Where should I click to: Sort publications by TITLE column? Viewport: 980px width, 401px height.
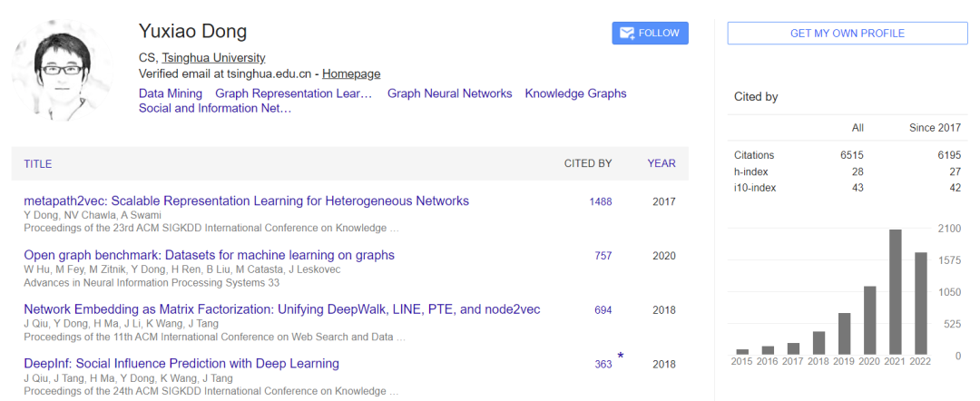pos(38,164)
